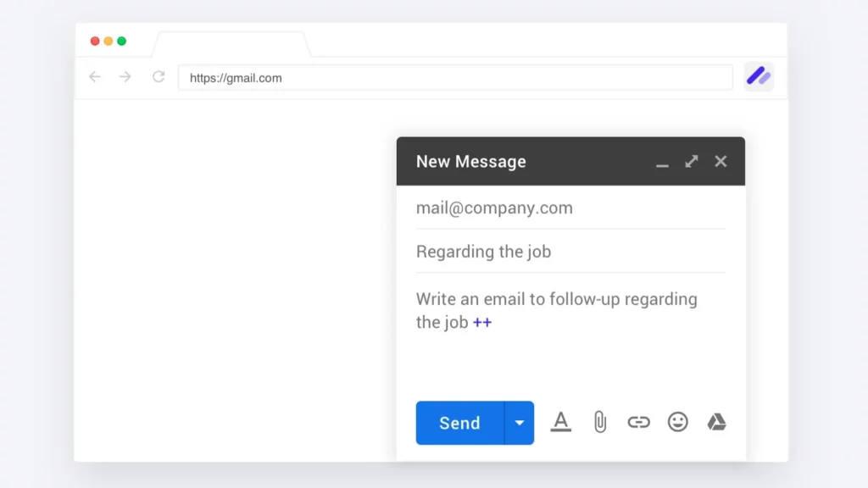This screenshot has width=868, height=488.
Task: Navigate back using the back arrow
Action: (94, 76)
